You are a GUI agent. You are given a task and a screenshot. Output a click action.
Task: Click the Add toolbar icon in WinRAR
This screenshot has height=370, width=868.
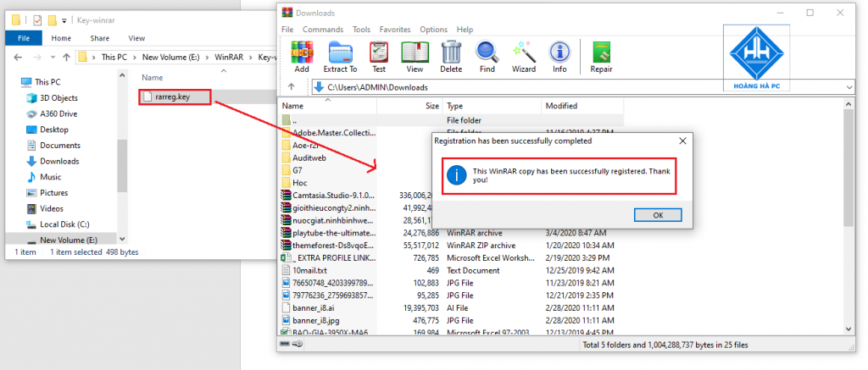pos(302,57)
